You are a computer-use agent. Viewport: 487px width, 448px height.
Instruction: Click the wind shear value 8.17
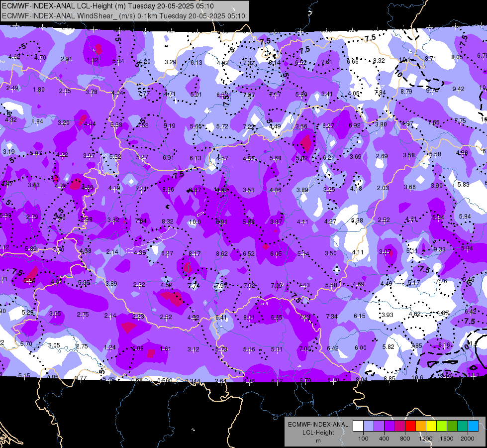[x=195, y=254]
